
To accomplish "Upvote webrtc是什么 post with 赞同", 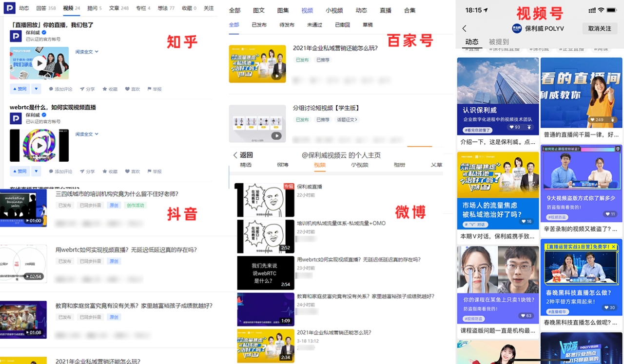I will tap(19, 172).
